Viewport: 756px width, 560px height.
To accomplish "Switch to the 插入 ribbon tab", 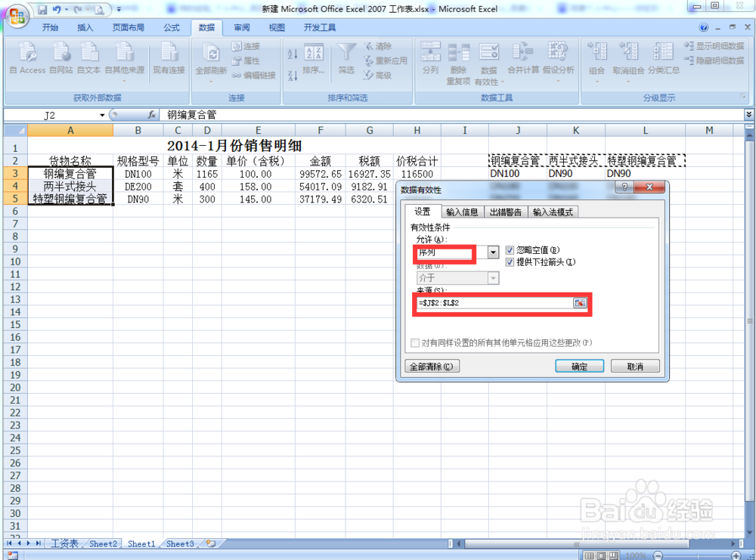I will (85, 27).
